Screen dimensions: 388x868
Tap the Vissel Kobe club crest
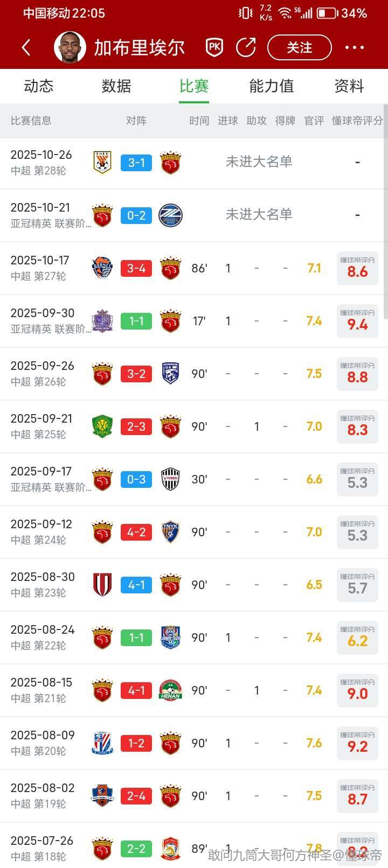click(x=170, y=479)
